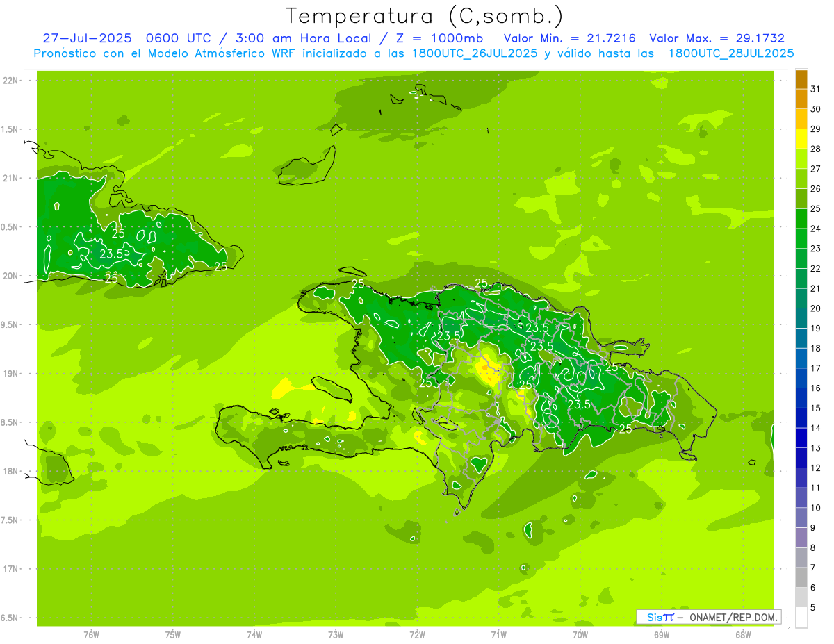This screenshot has width=834, height=644.
Task: Click the legend value "5"
Action: 813,607
